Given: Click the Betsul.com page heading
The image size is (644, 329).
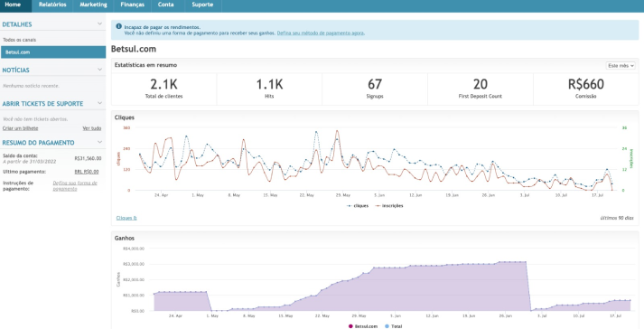Looking at the screenshot, I should [134, 49].
